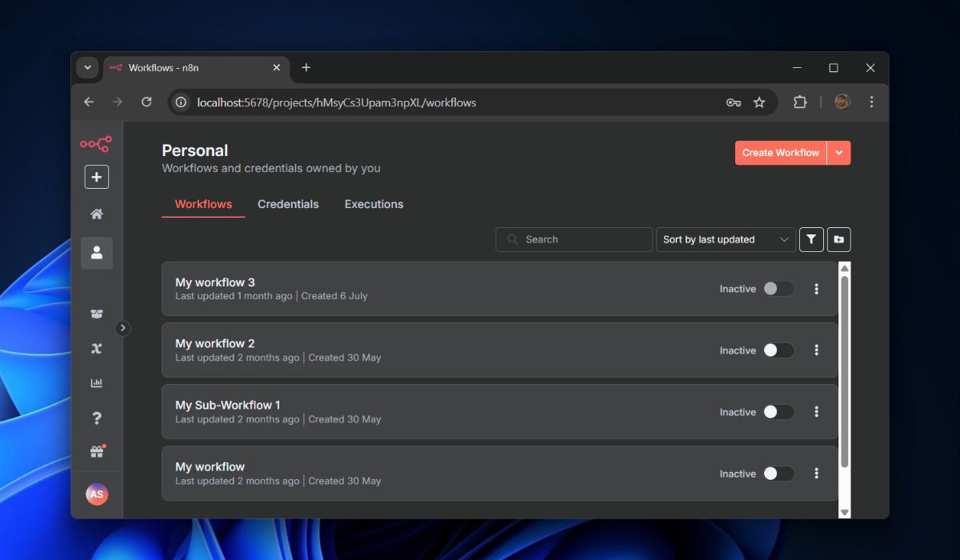
Task: Expand the Create Workflow dropdown arrow
Action: click(839, 153)
